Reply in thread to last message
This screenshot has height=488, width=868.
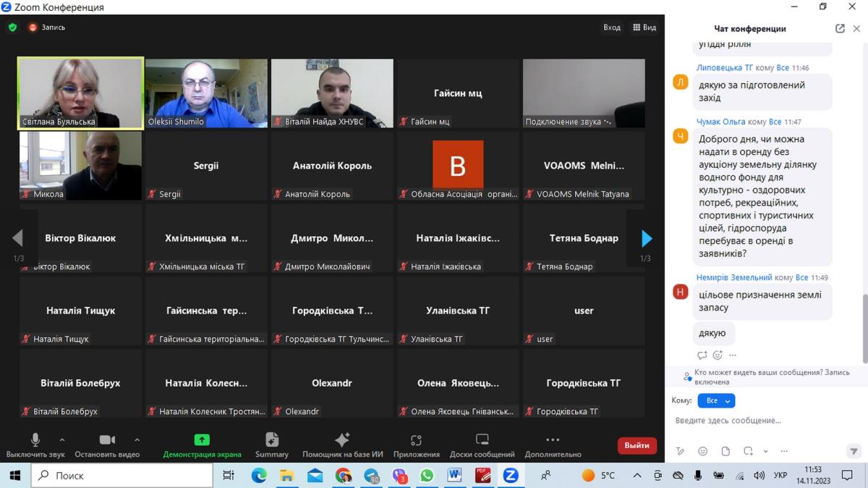pos(702,356)
